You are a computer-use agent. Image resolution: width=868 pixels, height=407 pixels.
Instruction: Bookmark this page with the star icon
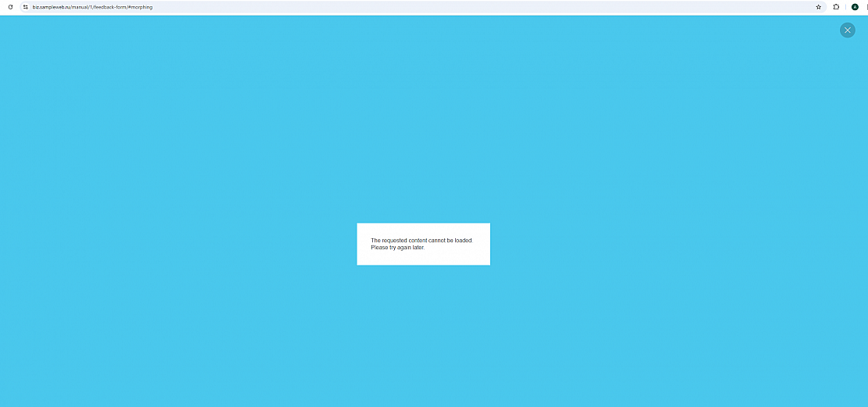[x=818, y=7]
